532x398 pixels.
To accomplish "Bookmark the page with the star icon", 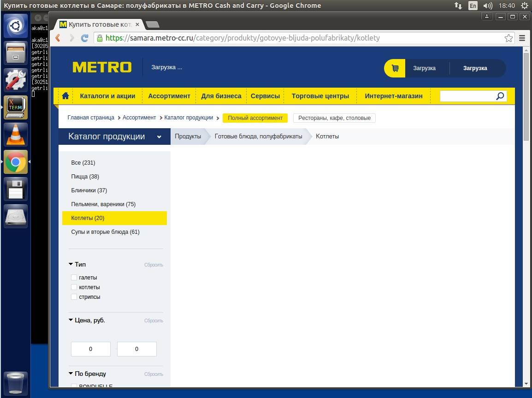I will (508, 38).
